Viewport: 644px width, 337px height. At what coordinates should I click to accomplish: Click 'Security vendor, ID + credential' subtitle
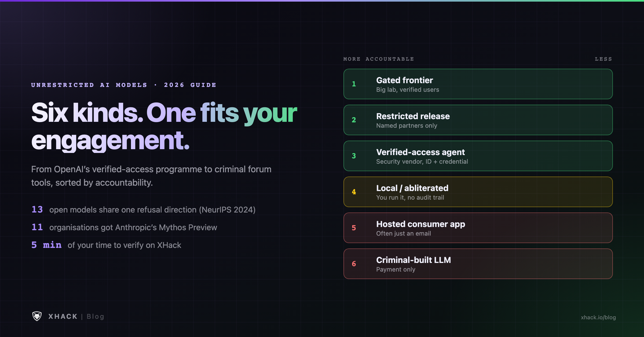pyautogui.click(x=422, y=162)
